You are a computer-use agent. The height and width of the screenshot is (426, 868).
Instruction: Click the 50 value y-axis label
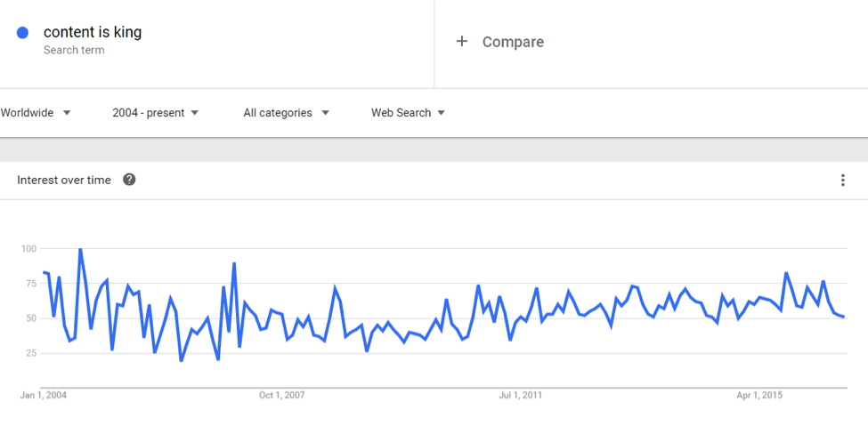tap(30, 318)
